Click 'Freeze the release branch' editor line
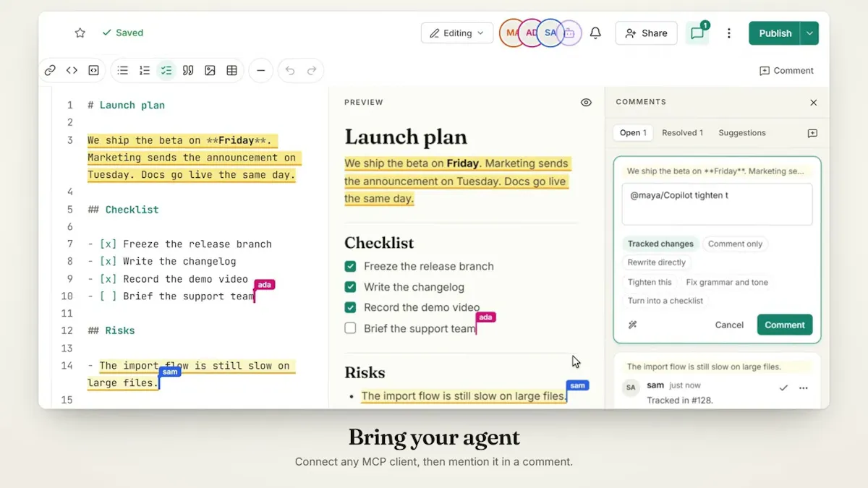This screenshot has width=868, height=488. pos(180,244)
